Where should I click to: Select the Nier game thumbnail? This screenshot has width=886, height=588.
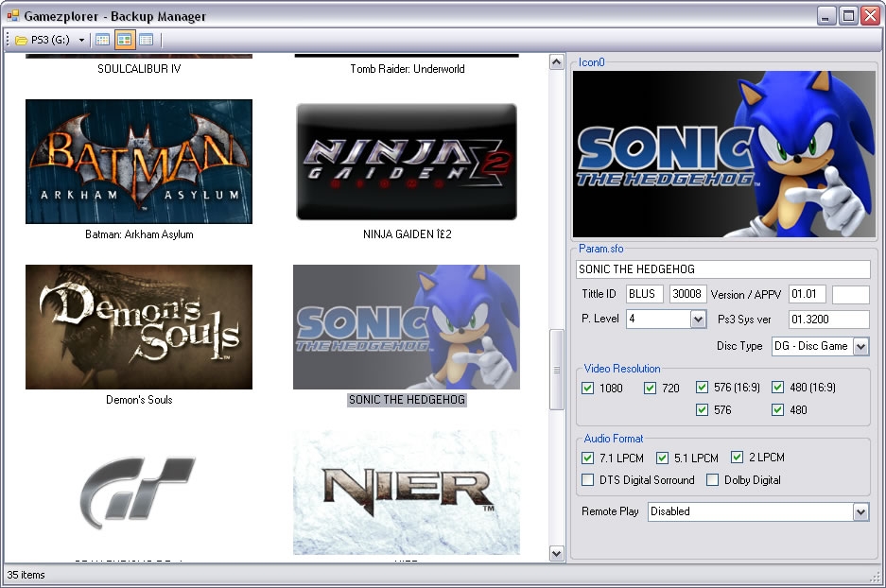coord(407,493)
